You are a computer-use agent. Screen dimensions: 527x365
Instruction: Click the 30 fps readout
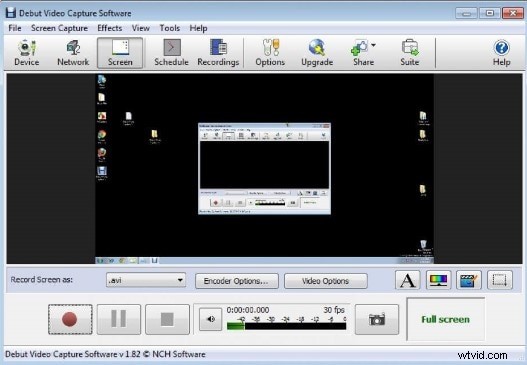(334, 310)
